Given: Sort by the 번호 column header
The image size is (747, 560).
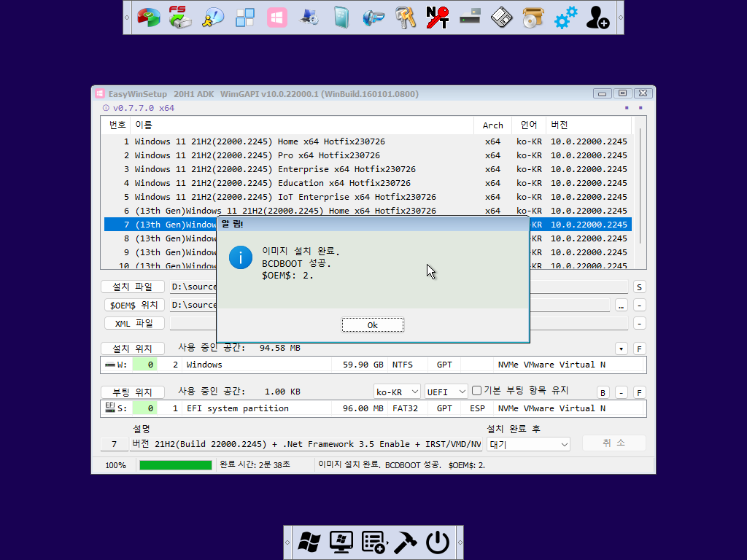Looking at the screenshot, I should 116,125.
